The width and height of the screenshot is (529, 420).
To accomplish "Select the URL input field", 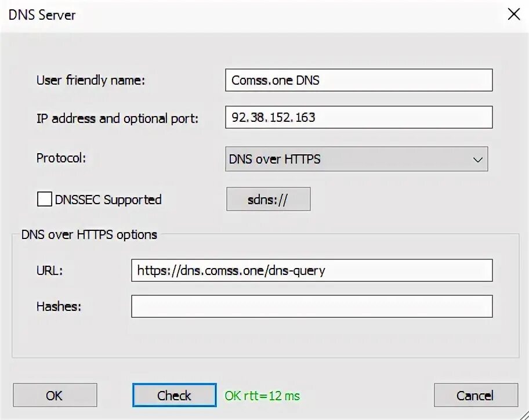I will click(x=311, y=270).
